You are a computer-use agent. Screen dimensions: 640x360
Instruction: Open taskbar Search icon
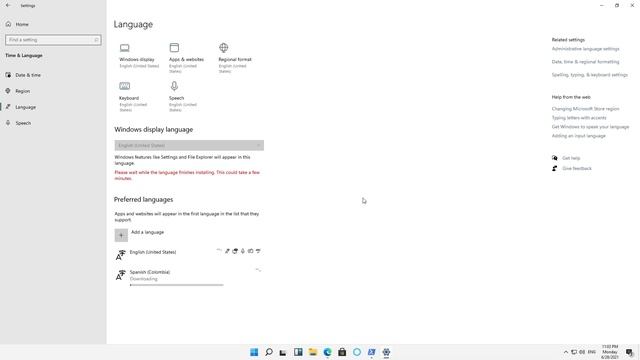click(x=269, y=352)
